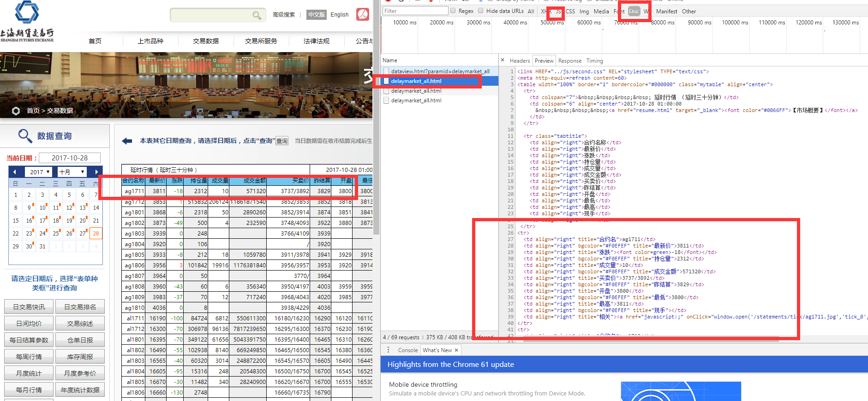
Task: Click the breadcrumb home icon before 首页
Action: tap(16, 111)
